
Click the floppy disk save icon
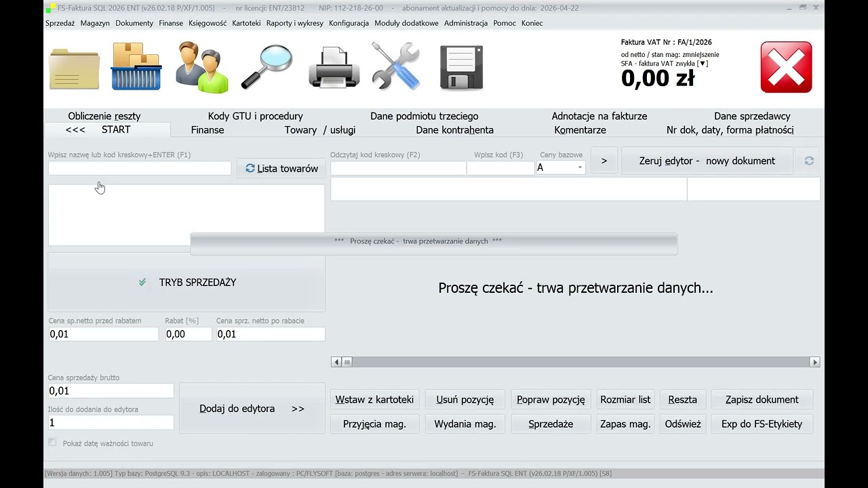click(462, 68)
